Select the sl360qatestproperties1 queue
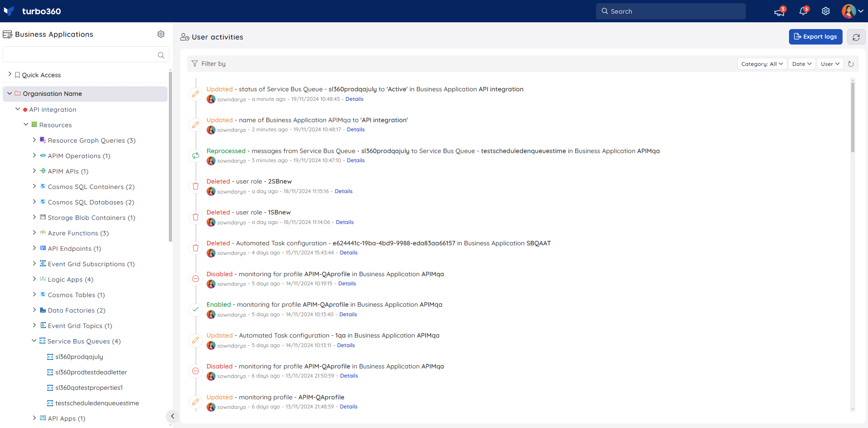Screen dimensions: 868x428 click(89, 388)
